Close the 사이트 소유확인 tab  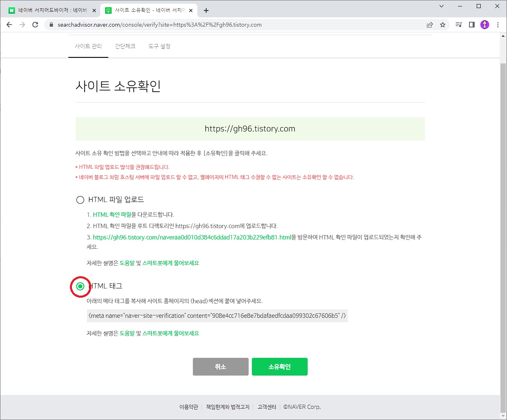pyautogui.click(x=191, y=10)
